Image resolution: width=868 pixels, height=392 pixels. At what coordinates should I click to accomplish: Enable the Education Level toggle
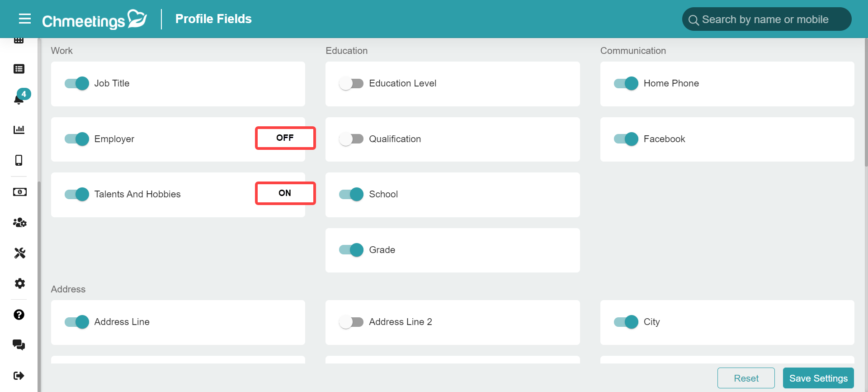(351, 83)
